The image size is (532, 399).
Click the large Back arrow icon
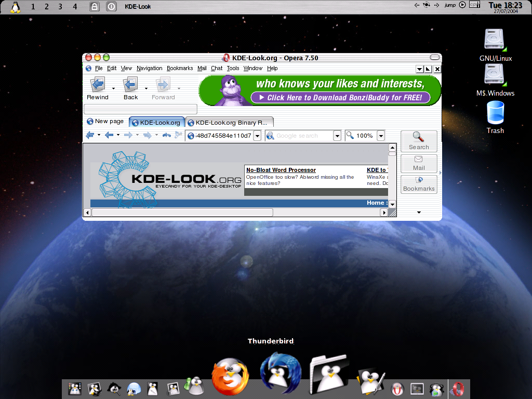pos(130,84)
